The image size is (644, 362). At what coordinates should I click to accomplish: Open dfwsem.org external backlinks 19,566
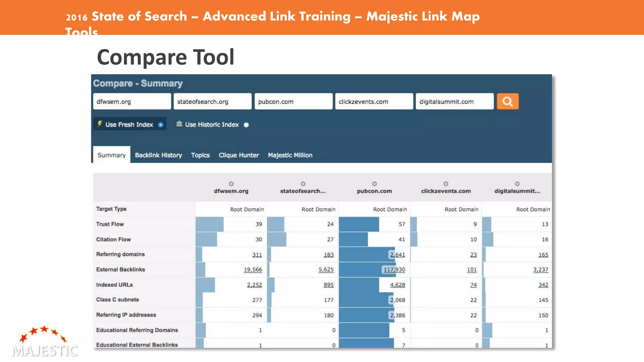253,270
